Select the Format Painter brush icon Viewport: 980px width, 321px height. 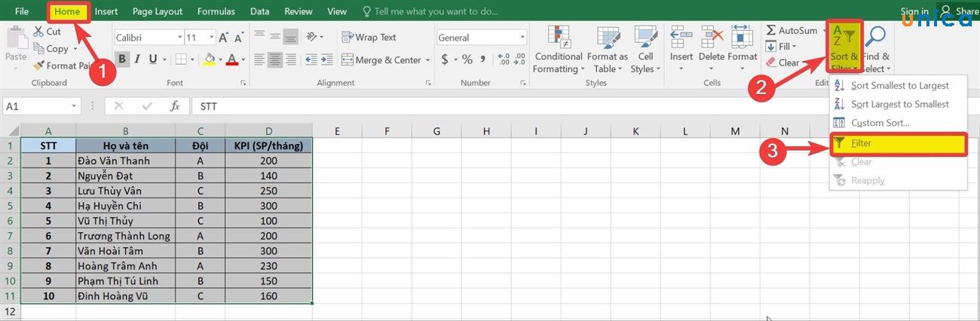(39, 66)
